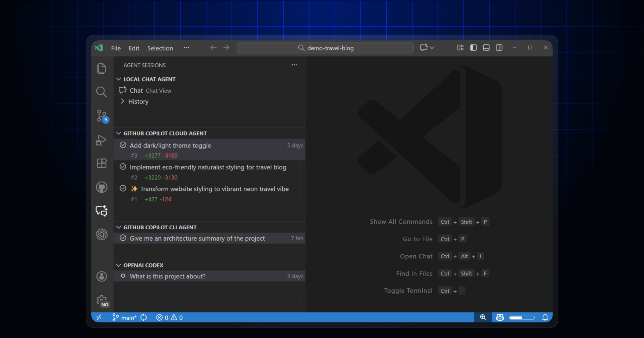
Task: Toggle the primary sidebar visibility
Action: tap(473, 47)
